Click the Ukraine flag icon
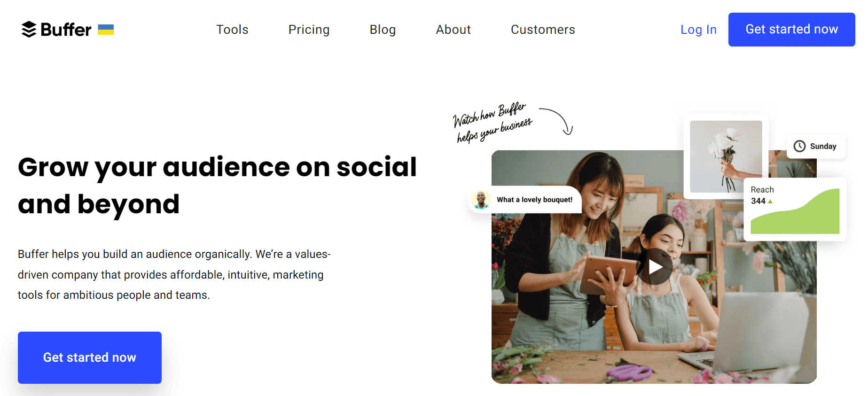This screenshot has height=396, width=868. coord(106,30)
